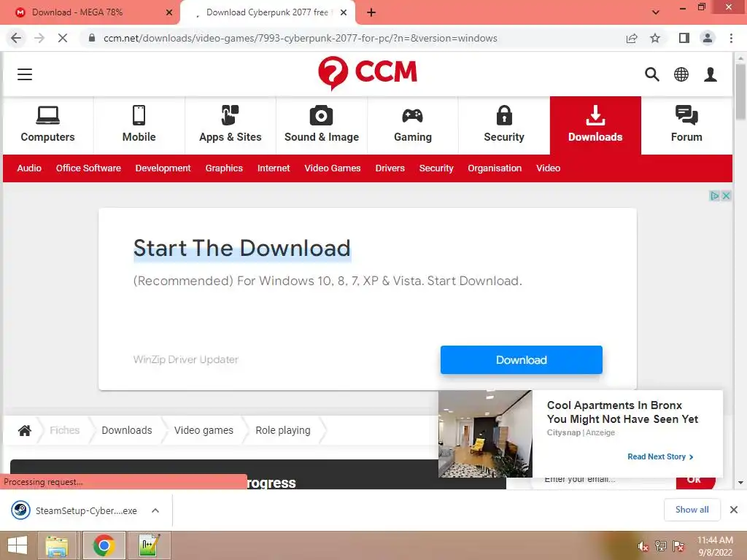
Task: Close the Cyberpunk 2077 tab
Action: (344, 12)
